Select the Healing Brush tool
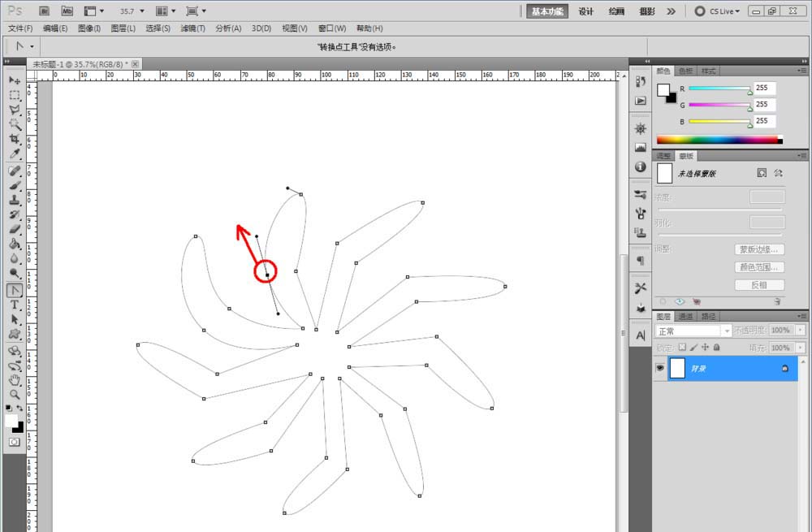Image resolution: width=812 pixels, height=532 pixels. click(15, 171)
